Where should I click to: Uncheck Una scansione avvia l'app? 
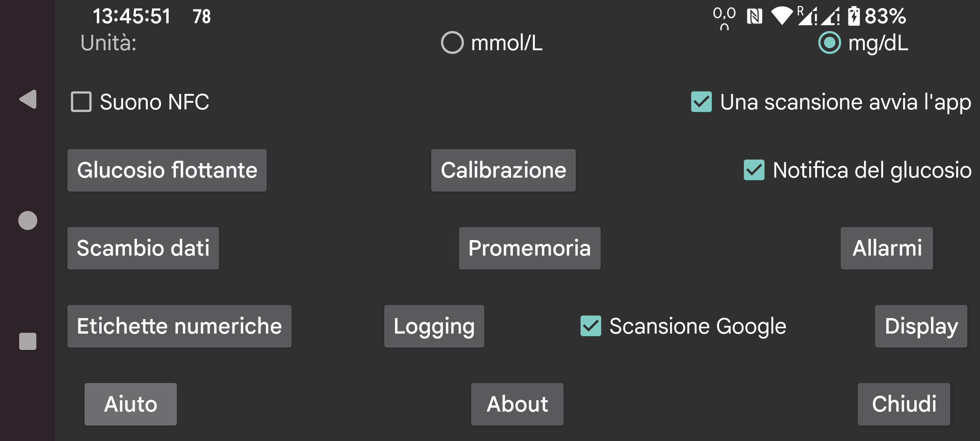[x=702, y=102]
